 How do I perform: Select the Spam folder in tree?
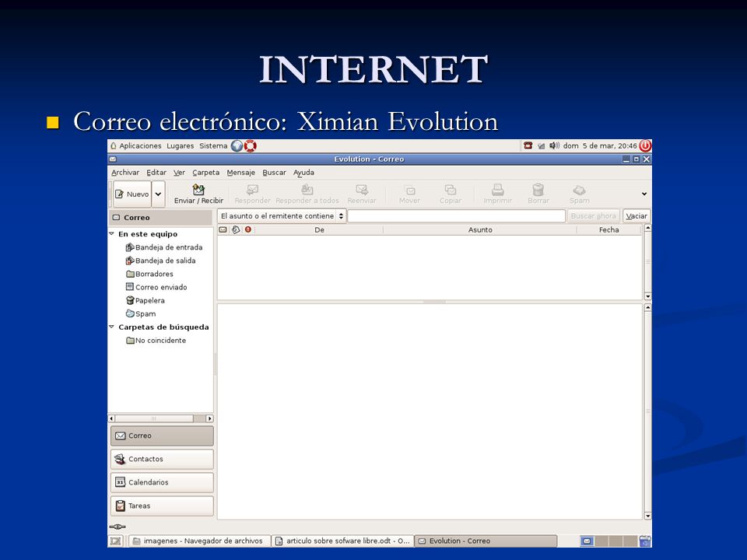pyautogui.click(x=141, y=313)
